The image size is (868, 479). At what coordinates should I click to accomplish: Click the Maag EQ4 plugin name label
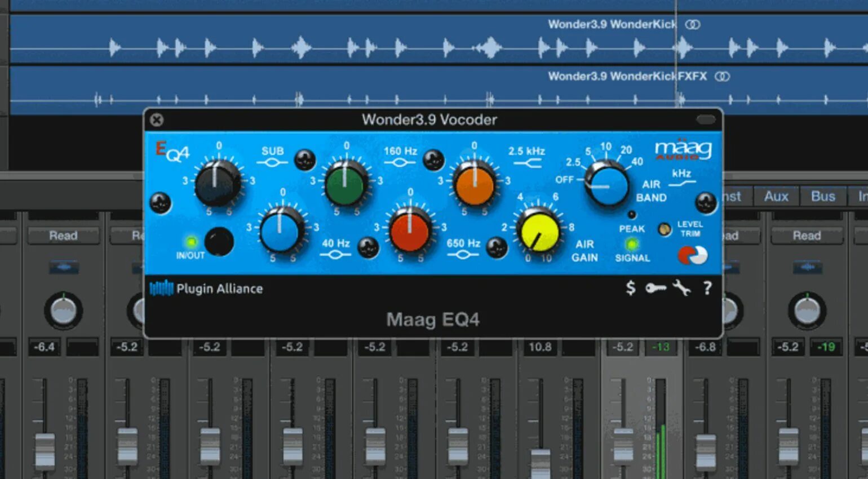[x=433, y=320]
